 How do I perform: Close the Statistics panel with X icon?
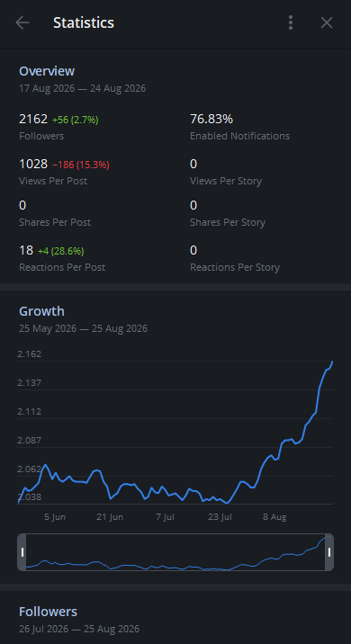(327, 22)
